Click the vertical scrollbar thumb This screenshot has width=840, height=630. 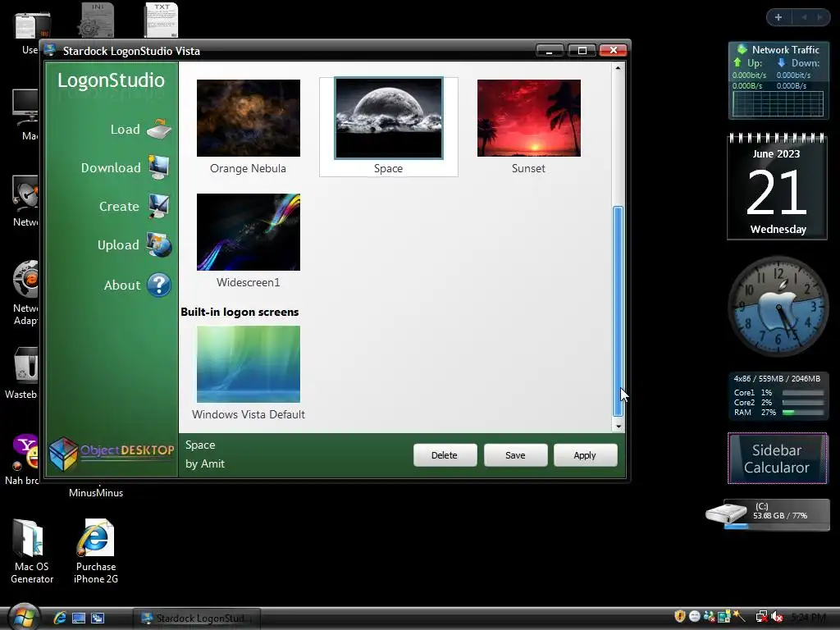pyautogui.click(x=618, y=311)
